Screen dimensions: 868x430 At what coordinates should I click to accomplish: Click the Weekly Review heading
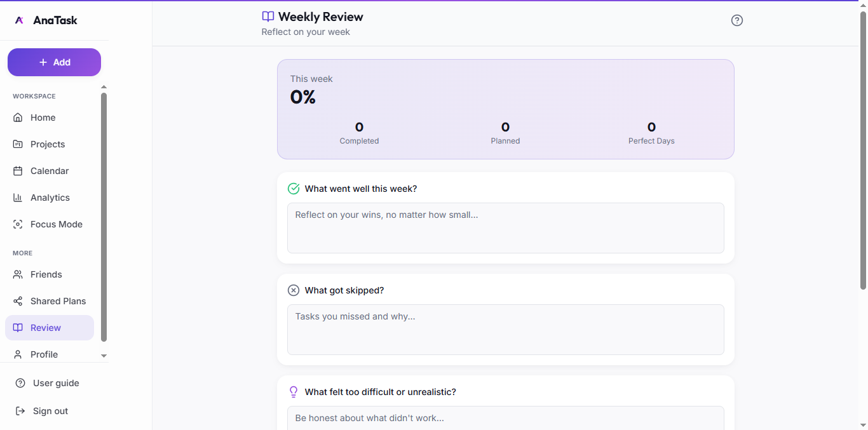click(321, 17)
